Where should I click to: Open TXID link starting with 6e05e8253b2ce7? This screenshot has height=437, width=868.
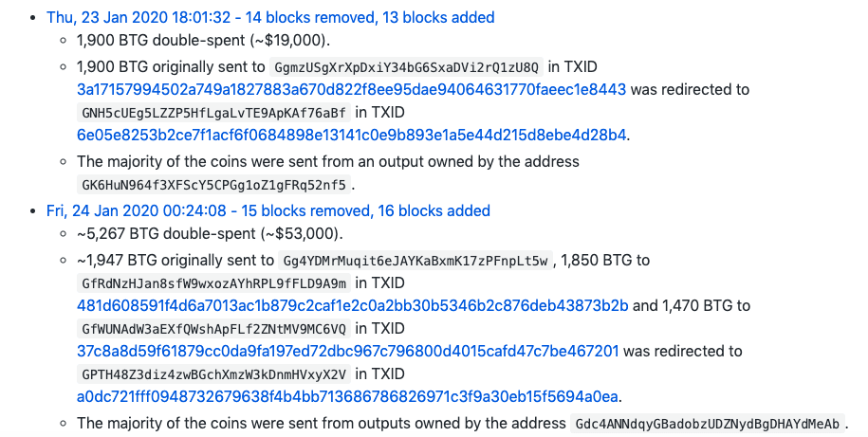352,136
